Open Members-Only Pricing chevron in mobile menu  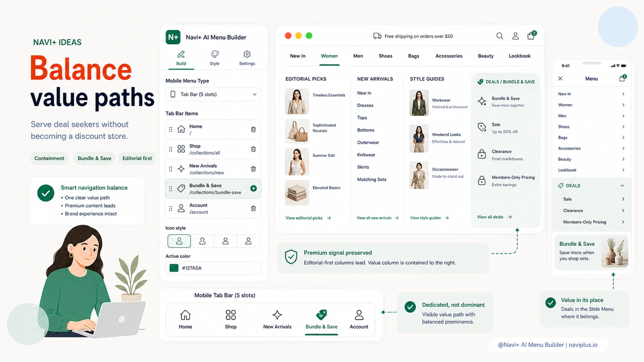pyautogui.click(x=623, y=222)
